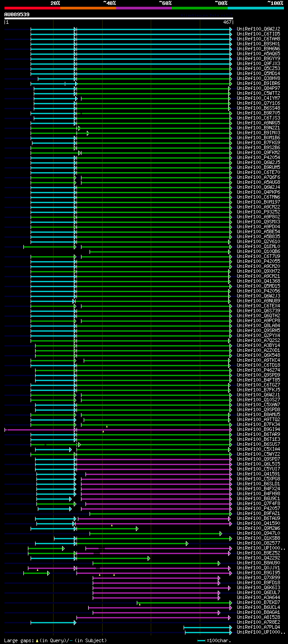Select the UniRef100_Q9M2W6 label

point(258,528)
